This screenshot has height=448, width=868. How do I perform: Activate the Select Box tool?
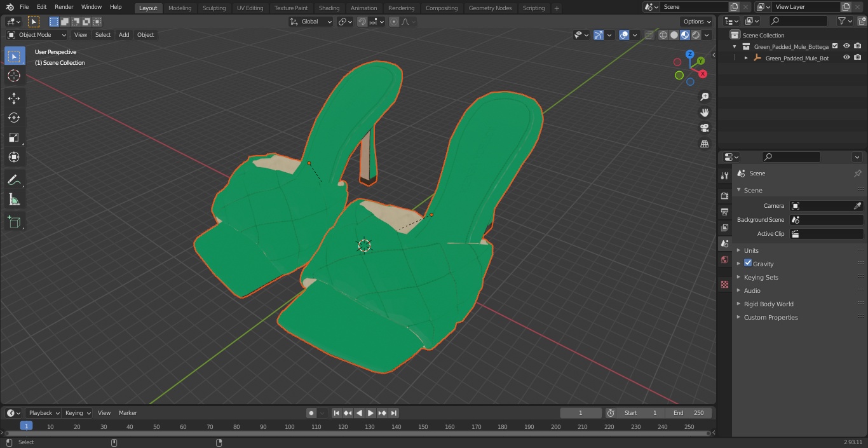(14, 56)
